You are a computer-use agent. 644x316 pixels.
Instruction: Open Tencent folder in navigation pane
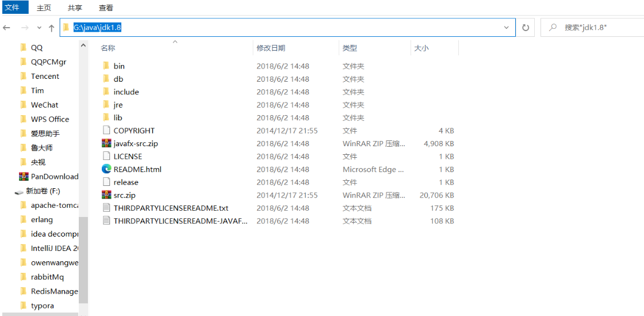(45, 77)
